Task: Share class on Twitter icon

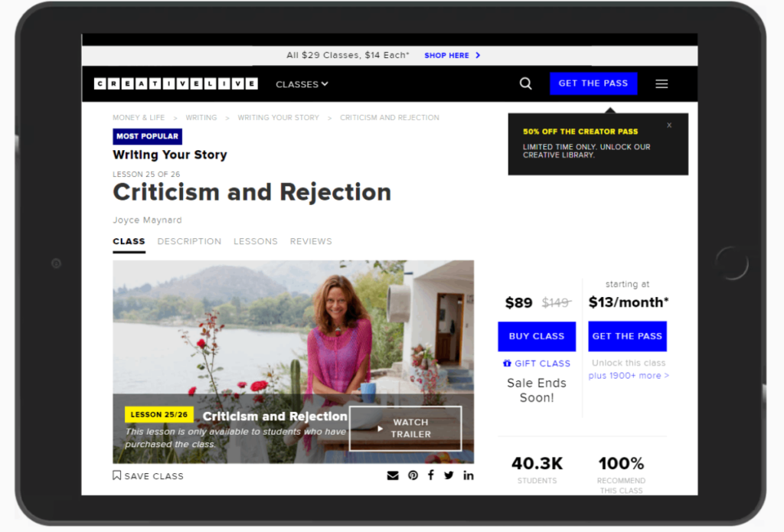Action: [449, 475]
